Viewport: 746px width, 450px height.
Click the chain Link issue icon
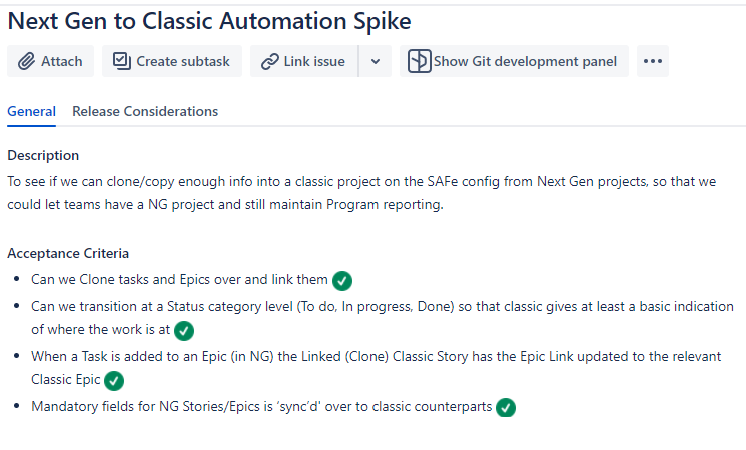click(x=270, y=61)
